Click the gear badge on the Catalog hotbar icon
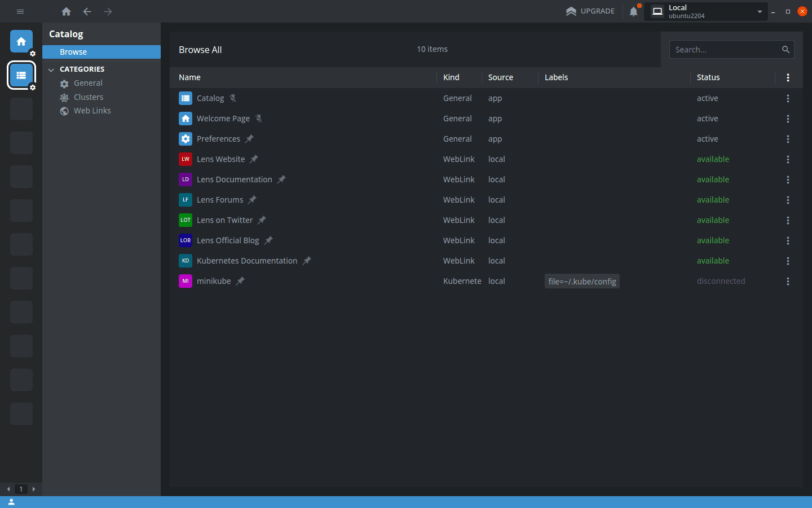Screen dimensions: 812x508 pos(32,87)
